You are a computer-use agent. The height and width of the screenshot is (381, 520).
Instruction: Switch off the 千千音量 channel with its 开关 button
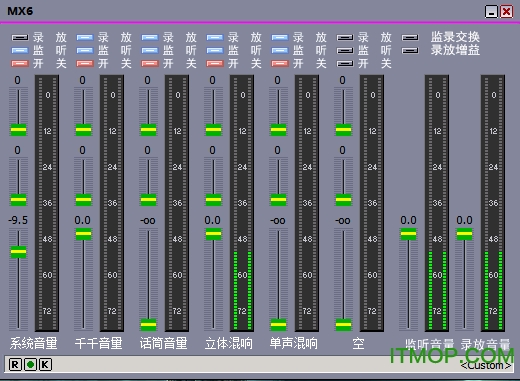coord(85,63)
